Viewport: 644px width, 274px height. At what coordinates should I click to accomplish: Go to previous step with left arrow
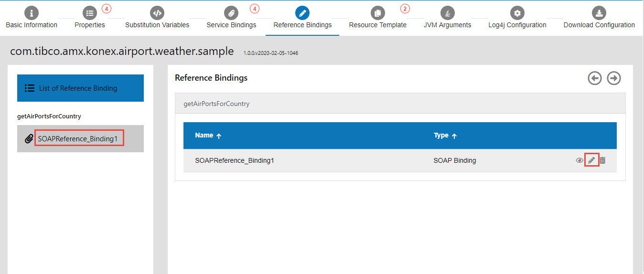click(595, 78)
